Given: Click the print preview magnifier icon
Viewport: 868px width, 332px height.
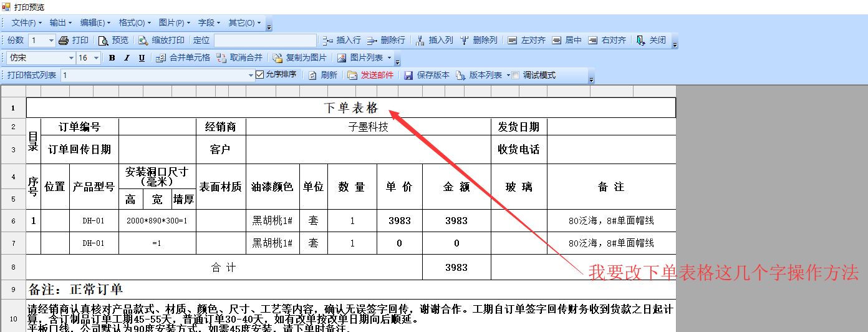Looking at the screenshot, I should [x=104, y=41].
